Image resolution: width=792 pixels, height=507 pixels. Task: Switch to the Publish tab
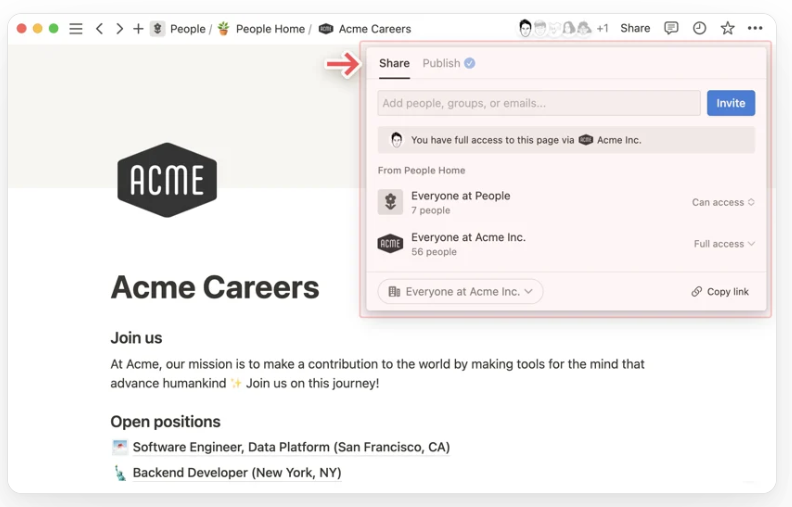(x=448, y=63)
